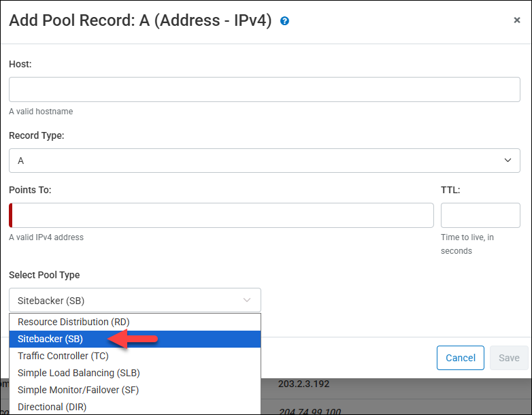Click the Save button
This screenshot has width=532, height=415.
click(508, 358)
